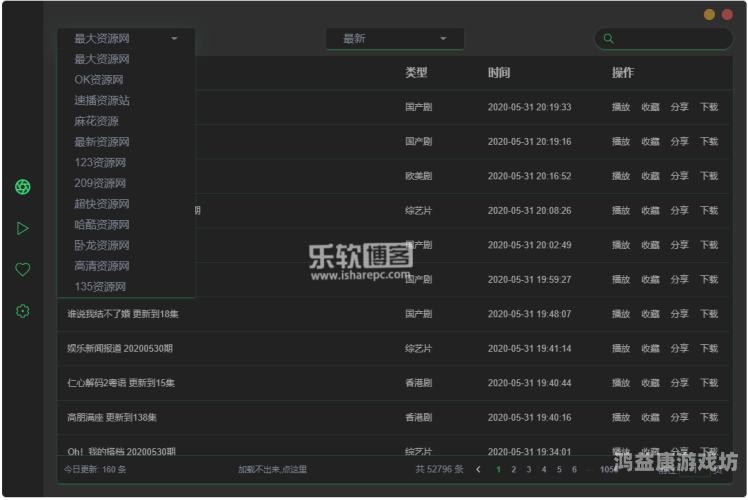748x500 pixels.
Task: Select current page 1
Action: (499, 469)
